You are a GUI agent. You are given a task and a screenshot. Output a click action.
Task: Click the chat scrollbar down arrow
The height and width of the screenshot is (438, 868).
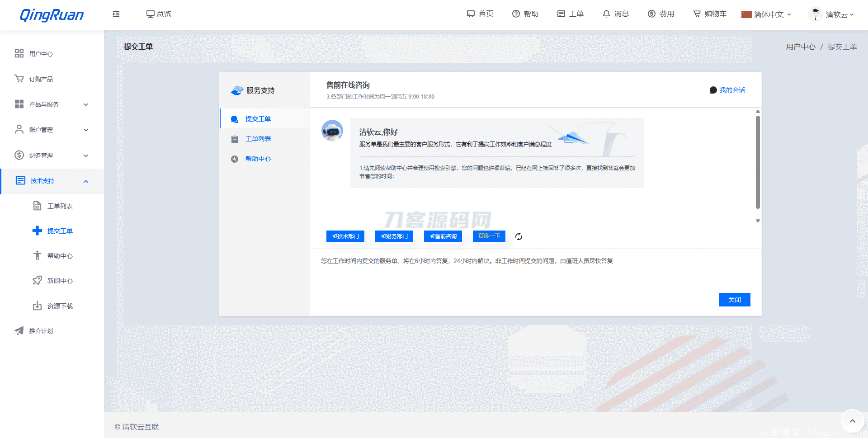[758, 221]
